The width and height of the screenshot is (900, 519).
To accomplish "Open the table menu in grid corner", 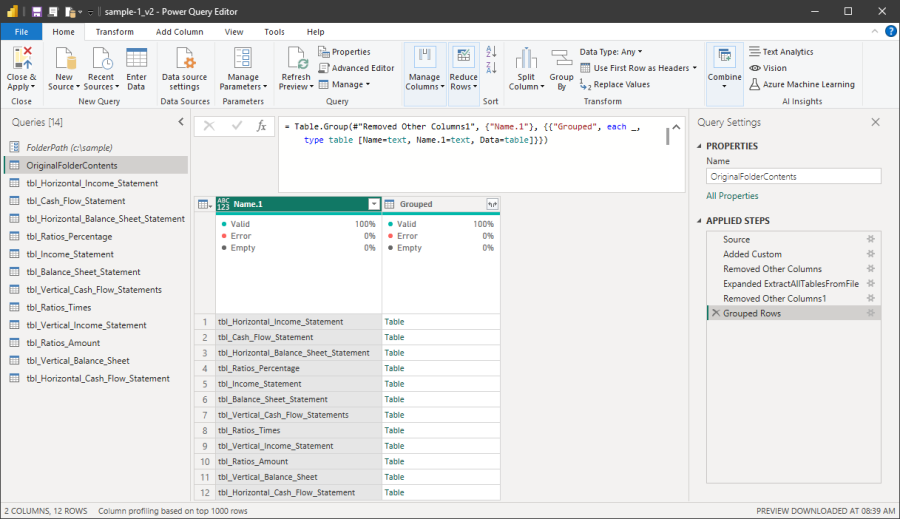I will coord(205,204).
